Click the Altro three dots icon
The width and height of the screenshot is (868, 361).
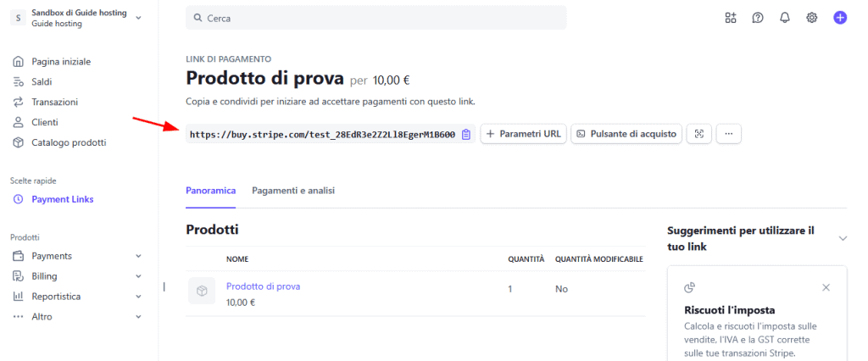[19, 317]
